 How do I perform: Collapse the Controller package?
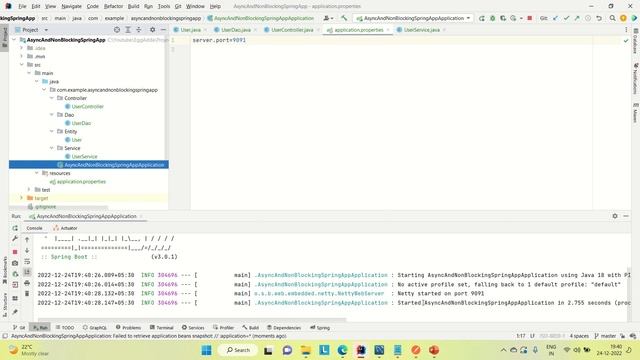(52, 98)
